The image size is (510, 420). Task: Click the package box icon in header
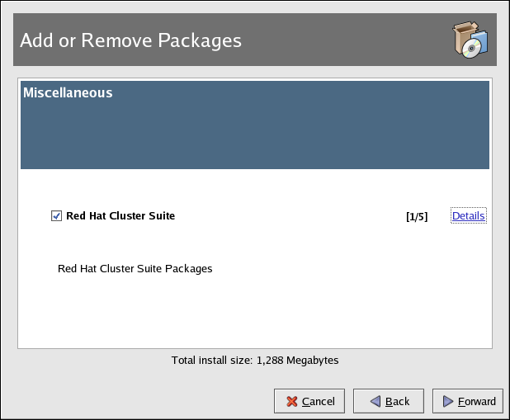pyautogui.click(x=470, y=39)
